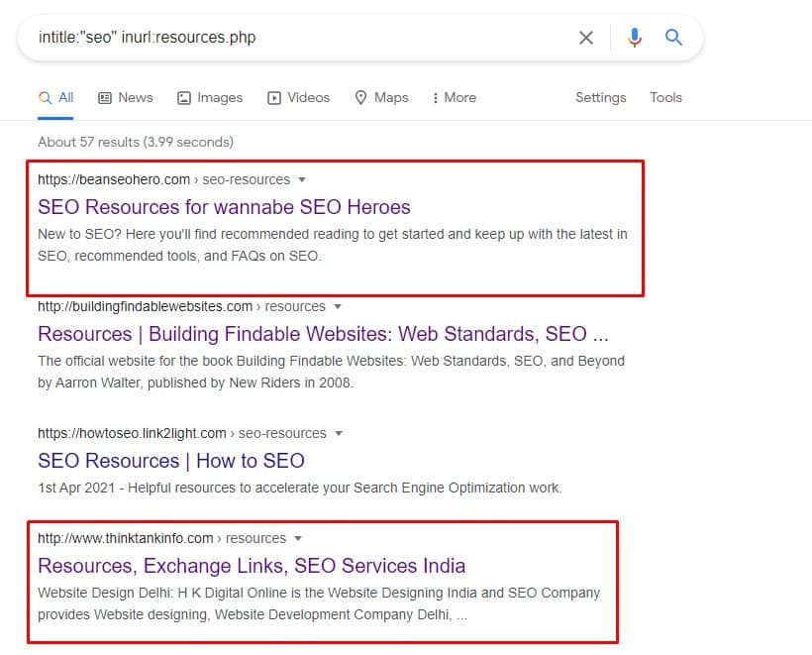Open search Settings
This screenshot has height=655, width=812.
601,97
